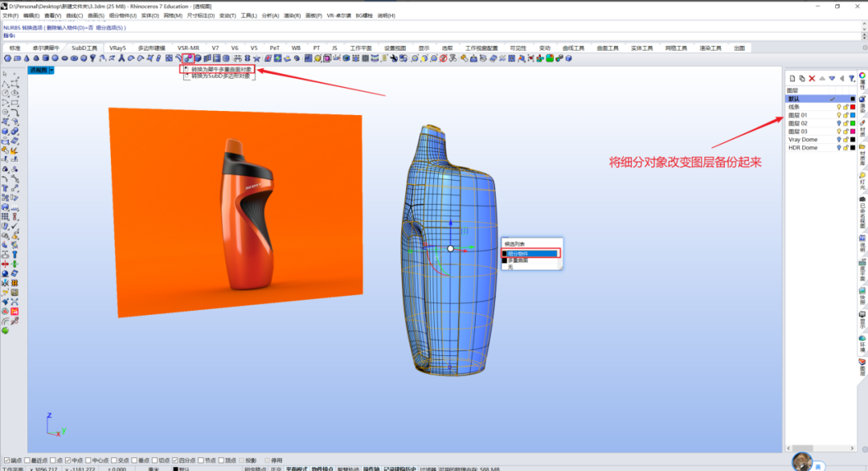
Task: Switch to the 渲染工具 toolbar tab
Action: pos(710,48)
